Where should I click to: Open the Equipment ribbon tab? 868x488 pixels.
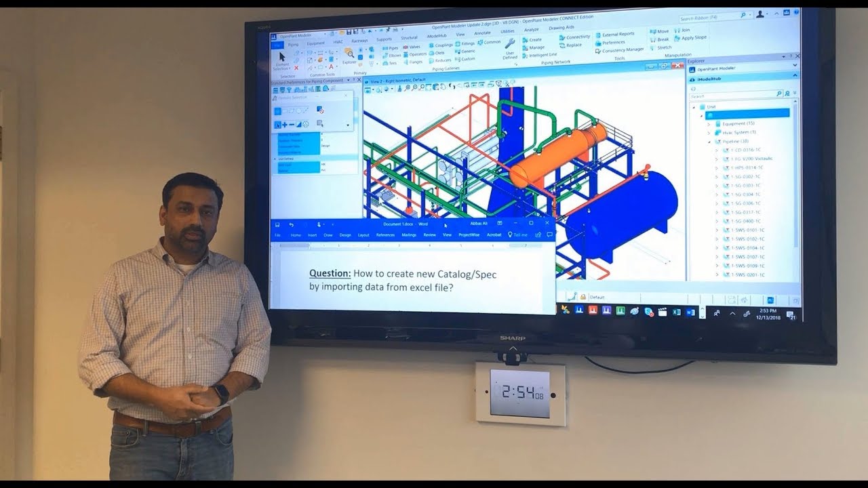[316, 43]
